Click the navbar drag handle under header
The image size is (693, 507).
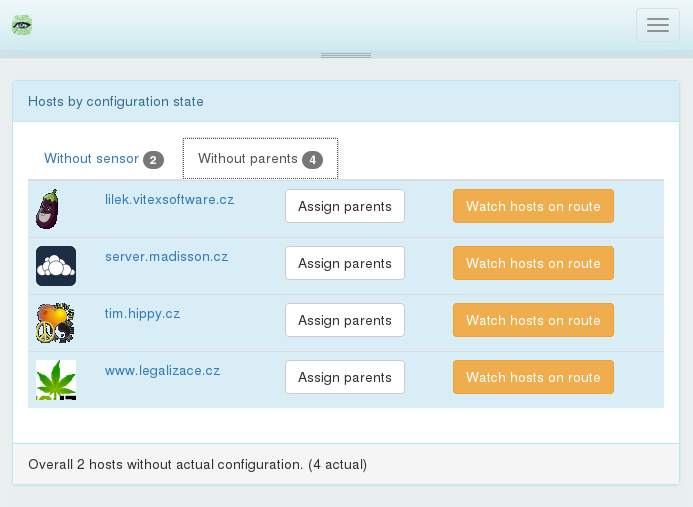point(346,55)
